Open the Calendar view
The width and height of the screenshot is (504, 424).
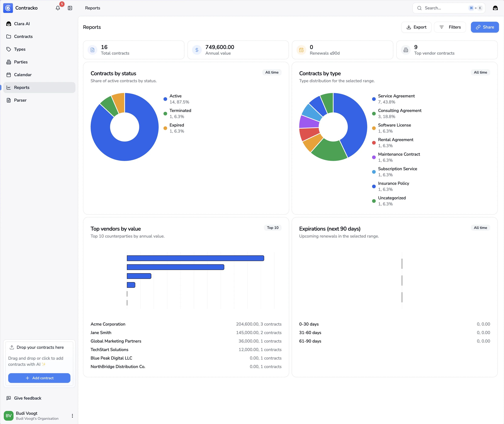(x=23, y=74)
